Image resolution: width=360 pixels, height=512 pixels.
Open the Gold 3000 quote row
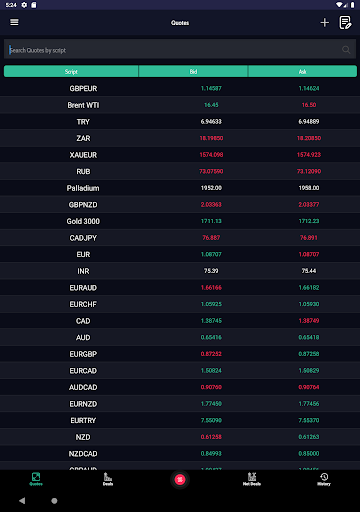pyautogui.click(x=180, y=221)
